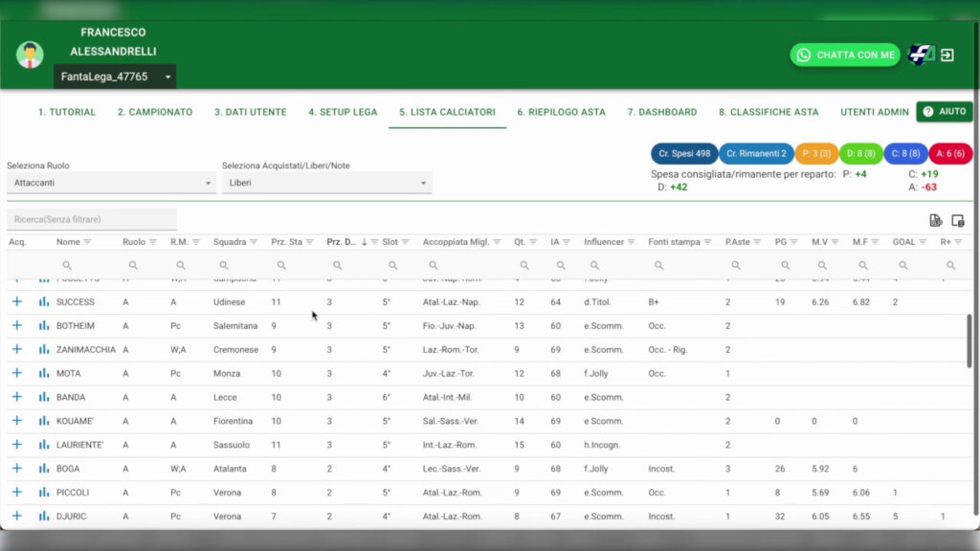Click the table vertical scrollbar
Viewport: 980px width, 551px height.
click(x=969, y=341)
